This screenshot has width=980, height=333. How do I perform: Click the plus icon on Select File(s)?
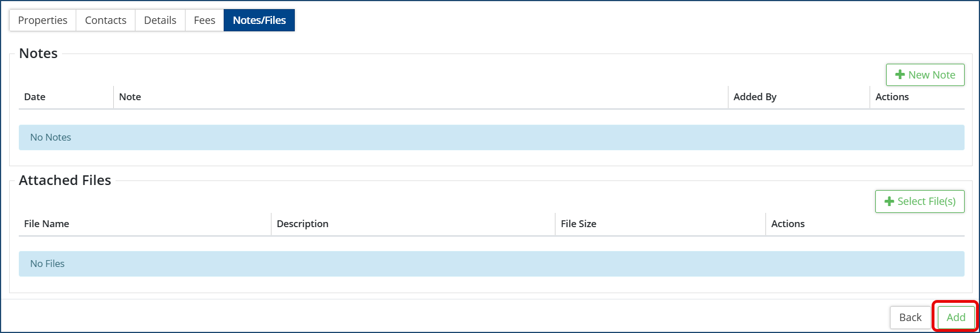click(889, 202)
